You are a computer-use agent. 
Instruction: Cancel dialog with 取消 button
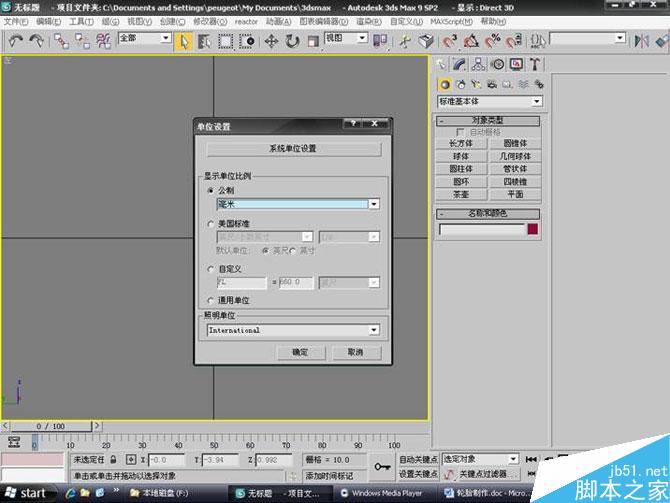tap(355, 353)
